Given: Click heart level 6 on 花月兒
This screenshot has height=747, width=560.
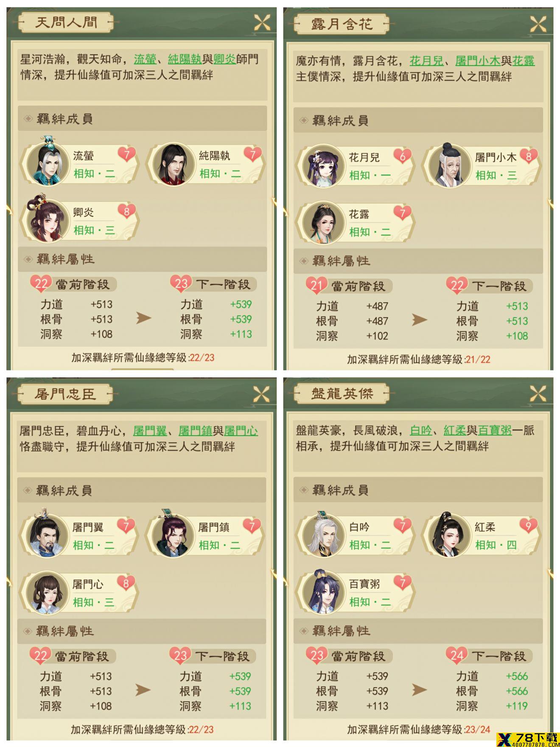Looking at the screenshot, I should [403, 156].
